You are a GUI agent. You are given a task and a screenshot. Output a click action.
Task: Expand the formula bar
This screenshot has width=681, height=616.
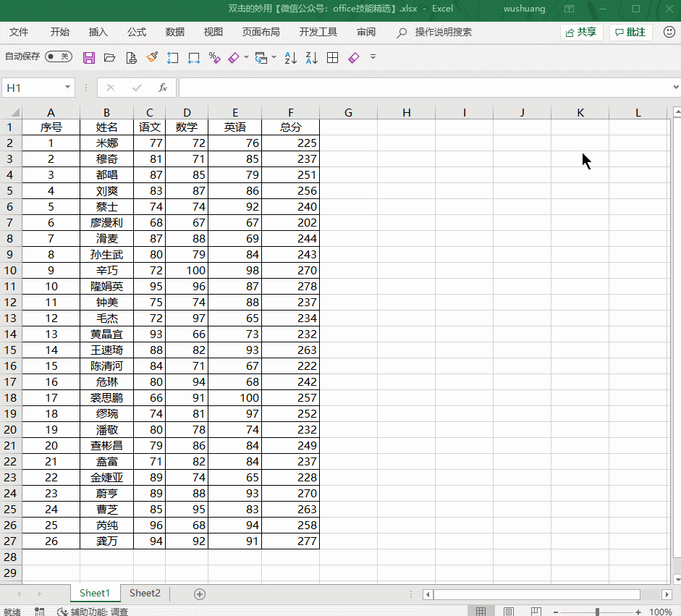click(675, 88)
